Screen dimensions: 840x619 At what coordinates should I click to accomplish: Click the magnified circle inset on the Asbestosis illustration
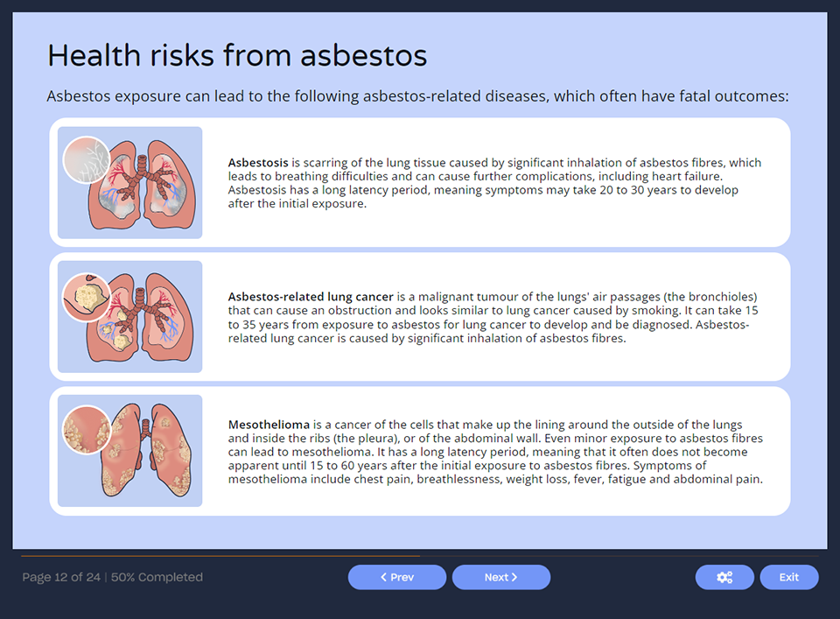point(87,160)
